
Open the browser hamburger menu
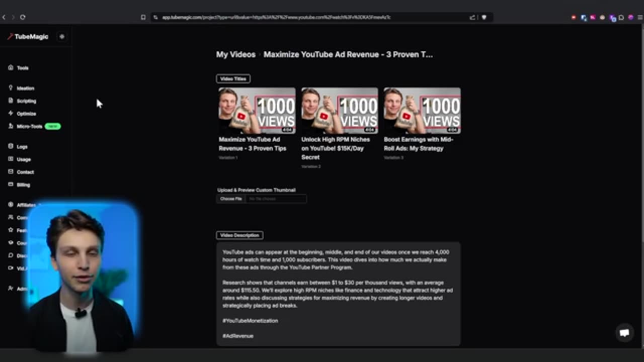639,18
